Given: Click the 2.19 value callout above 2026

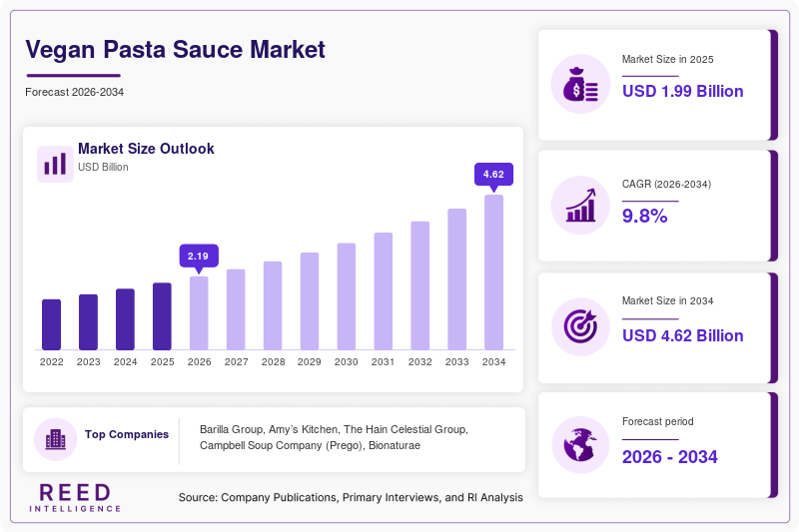Looking at the screenshot, I should click(198, 257).
